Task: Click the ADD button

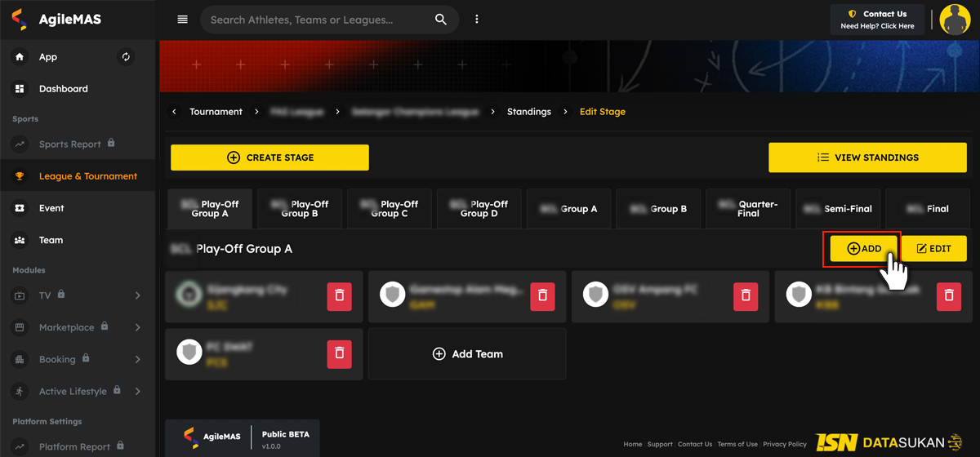Action: point(864,249)
